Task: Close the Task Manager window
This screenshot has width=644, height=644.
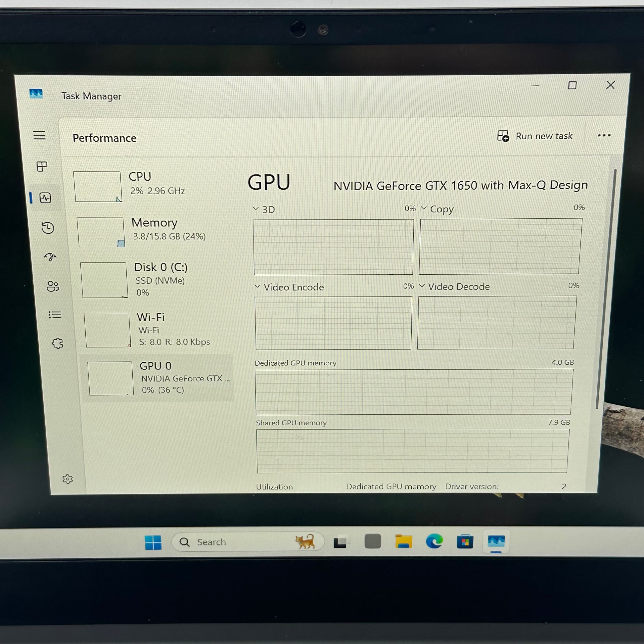Action: click(x=610, y=85)
